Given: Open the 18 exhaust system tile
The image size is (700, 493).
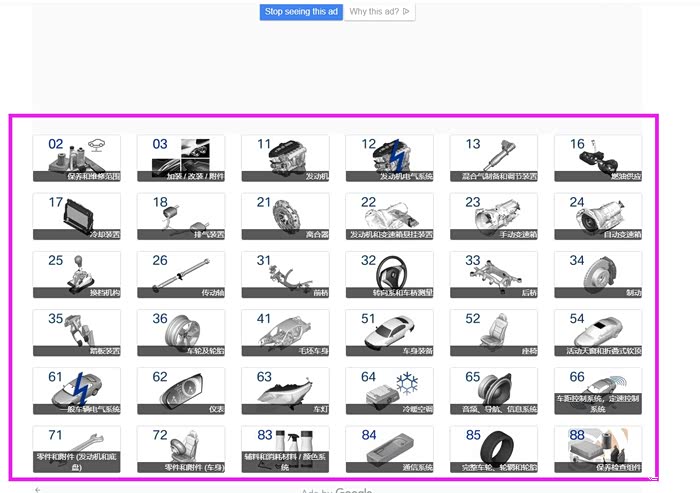Looking at the screenshot, I should 181,216.
